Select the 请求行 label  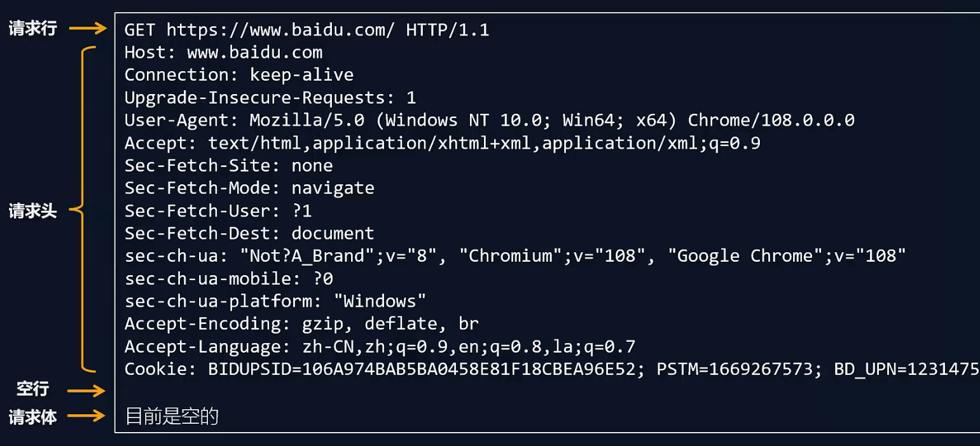coord(33,29)
